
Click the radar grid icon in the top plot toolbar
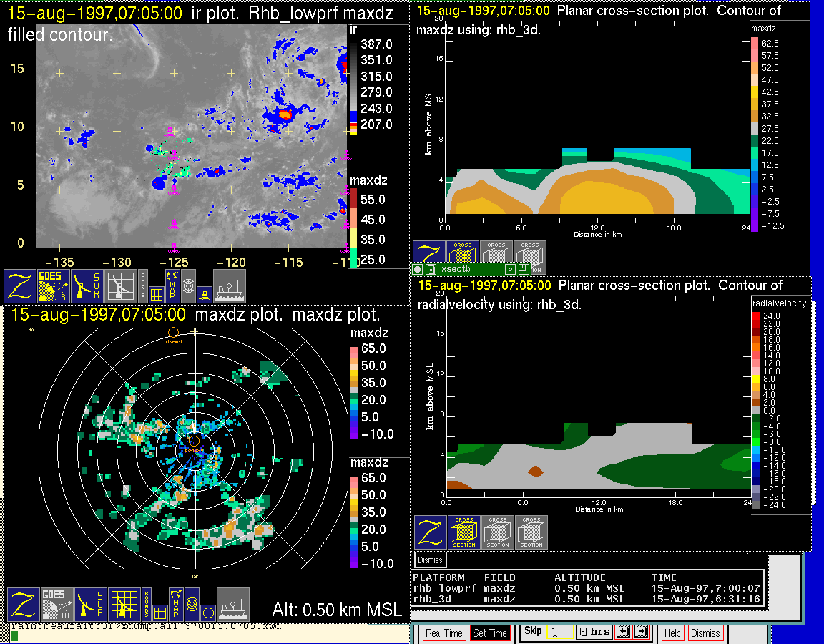tap(120, 286)
